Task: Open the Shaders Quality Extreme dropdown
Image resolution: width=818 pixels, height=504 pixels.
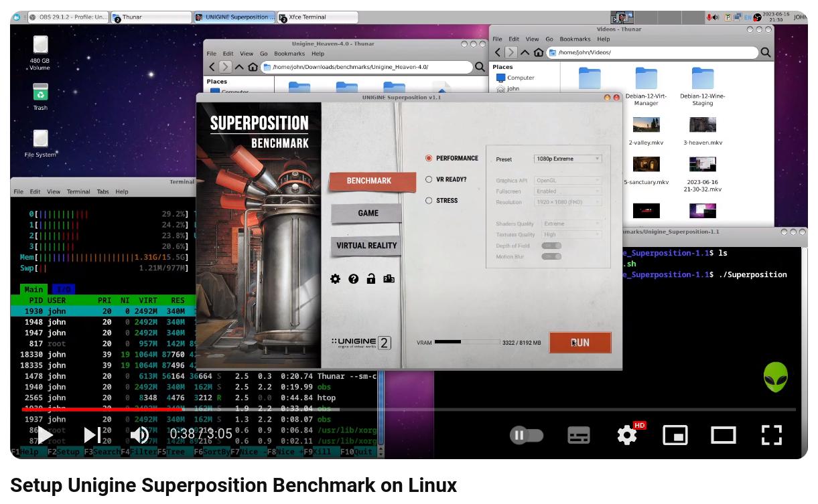Action: pos(571,224)
